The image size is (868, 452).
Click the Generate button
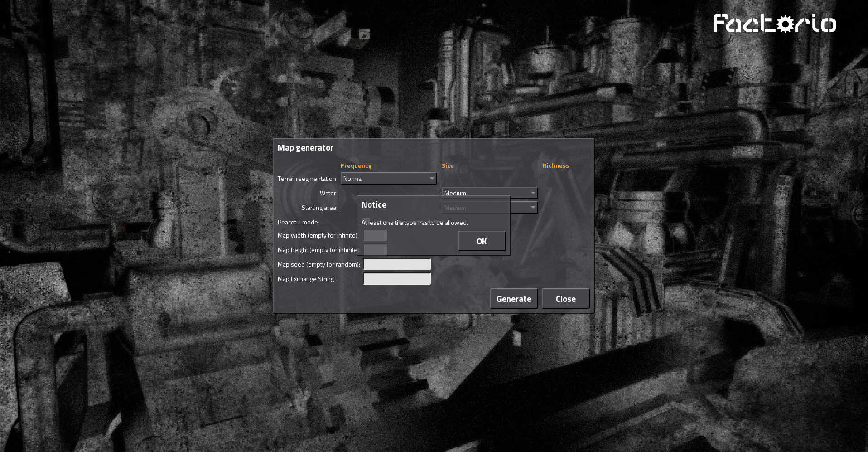point(514,299)
